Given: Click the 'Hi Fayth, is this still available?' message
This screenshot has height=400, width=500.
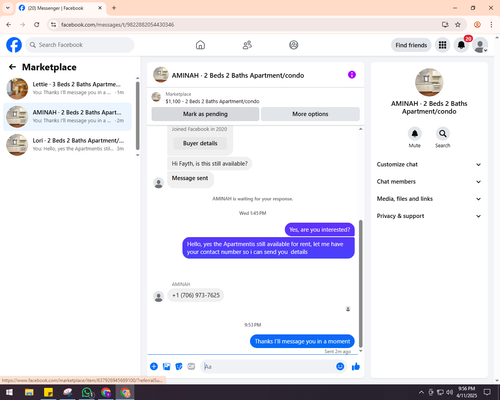Looking at the screenshot, I should pyautogui.click(x=210, y=164).
